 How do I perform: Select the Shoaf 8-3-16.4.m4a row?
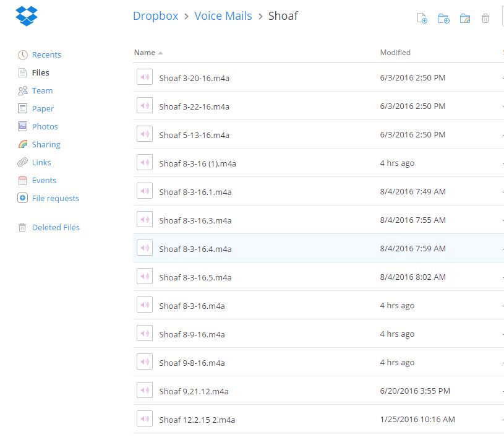pyautogui.click(x=318, y=248)
